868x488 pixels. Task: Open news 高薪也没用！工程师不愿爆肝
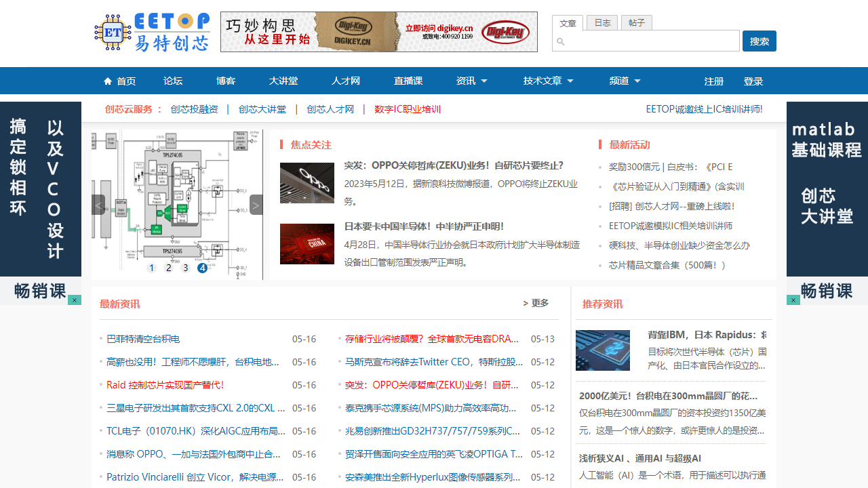coord(193,362)
